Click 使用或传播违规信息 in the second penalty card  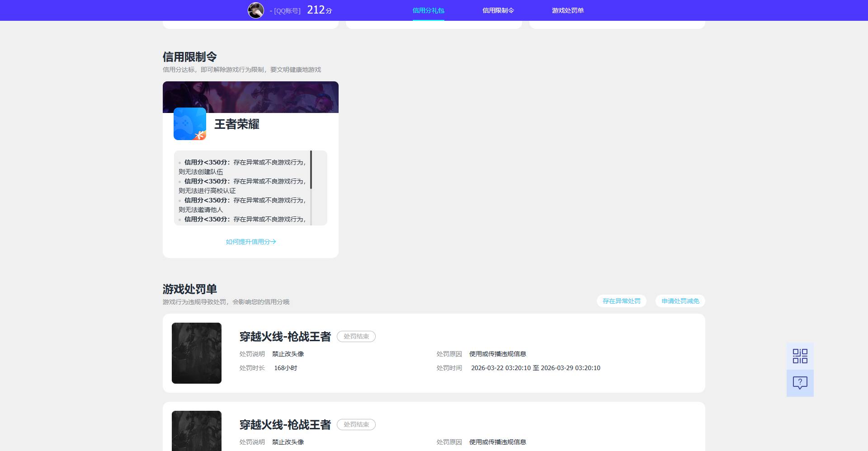(498, 442)
